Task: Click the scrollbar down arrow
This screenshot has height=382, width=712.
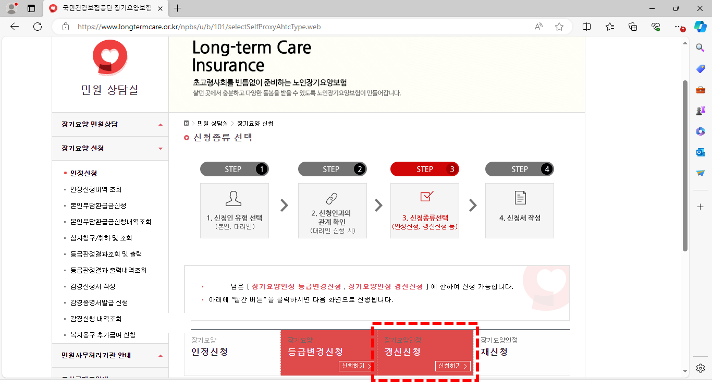Action: click(x=686, y=371)
